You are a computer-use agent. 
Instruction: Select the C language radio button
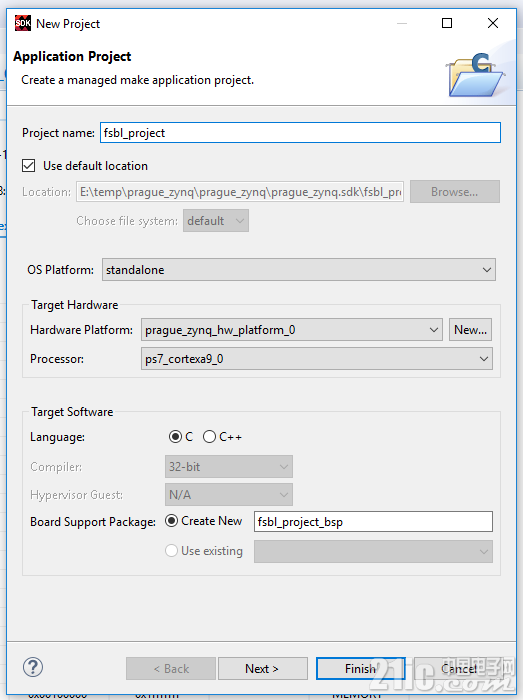click(175, 437)
